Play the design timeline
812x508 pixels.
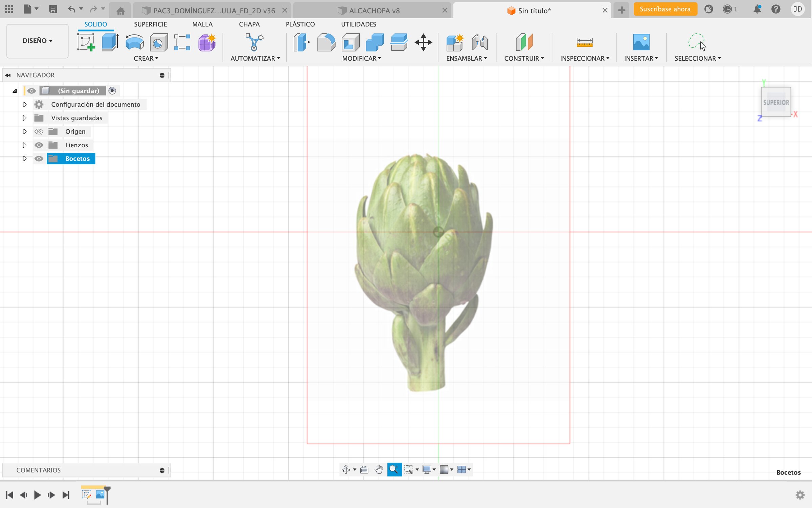coord(37,495)
